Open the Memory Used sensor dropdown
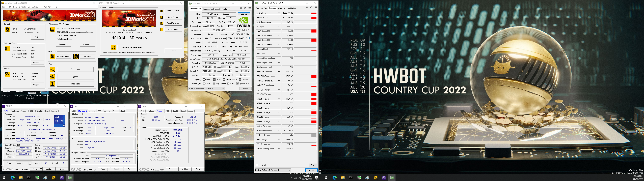This screenshot has height=181, width=644. pos(279,49)
